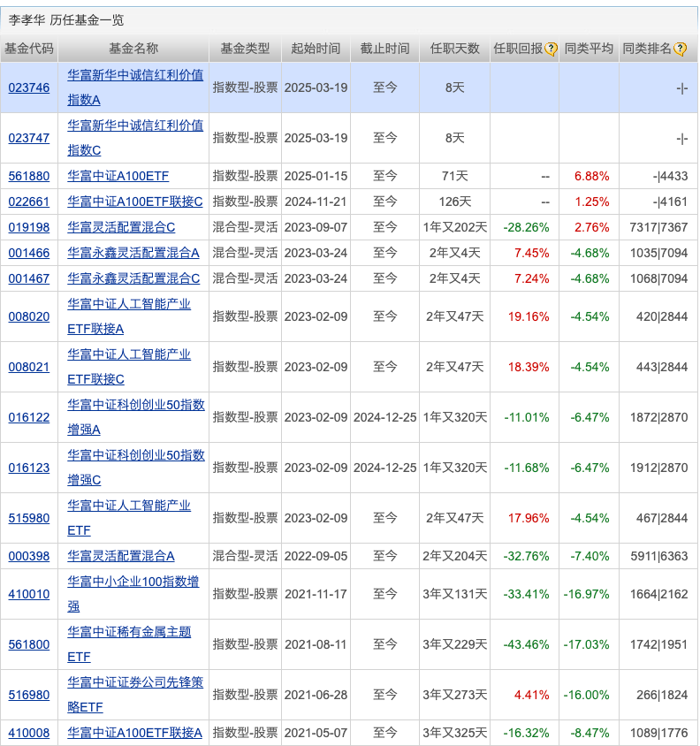Open 华富中证稀有金属主题ETF fund link
This screenshot has width=700, height=746.
tap(129, 644)
